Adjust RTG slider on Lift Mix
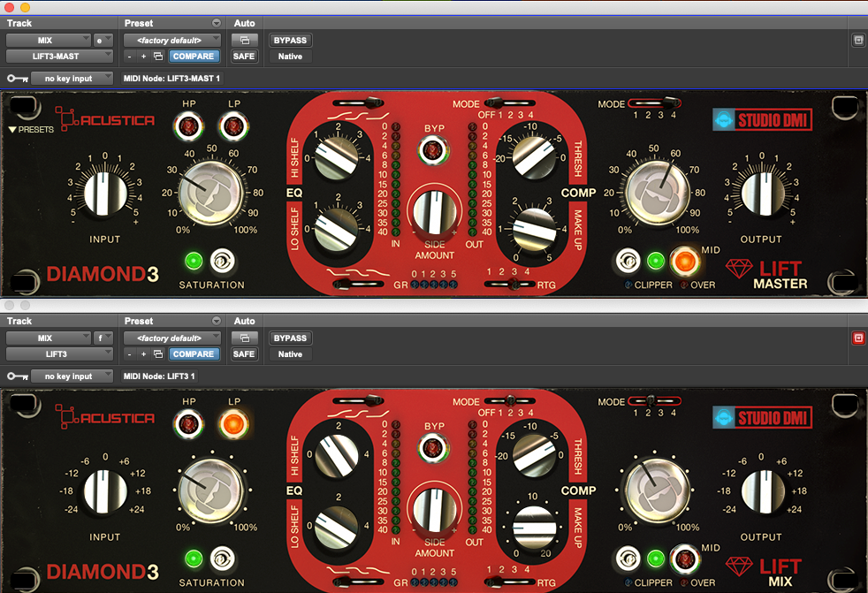Image resolution: width=868 pixels, height=593 pixels. tap(509, 582)
